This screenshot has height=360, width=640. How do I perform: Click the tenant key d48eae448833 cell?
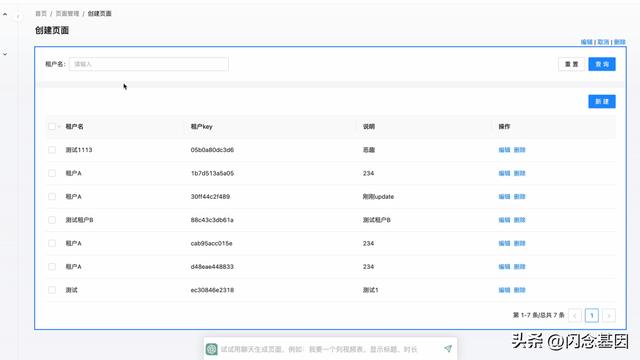(x=212, y=267)
